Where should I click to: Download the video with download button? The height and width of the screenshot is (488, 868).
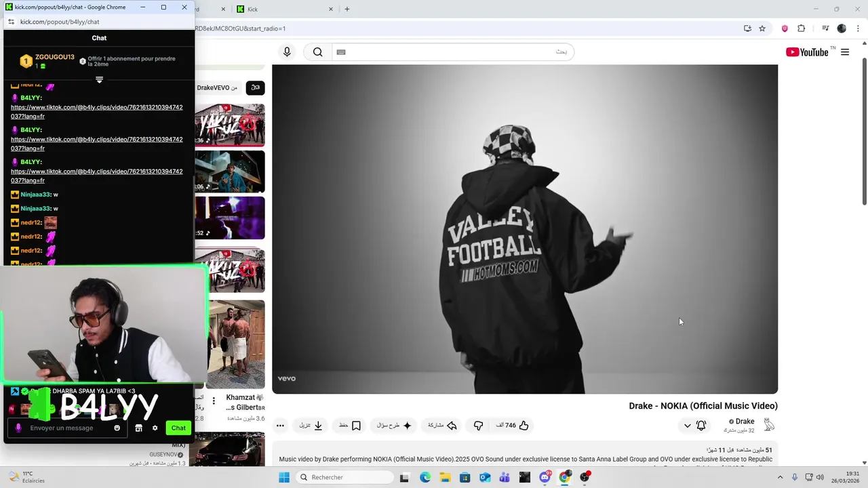(311, 426)
